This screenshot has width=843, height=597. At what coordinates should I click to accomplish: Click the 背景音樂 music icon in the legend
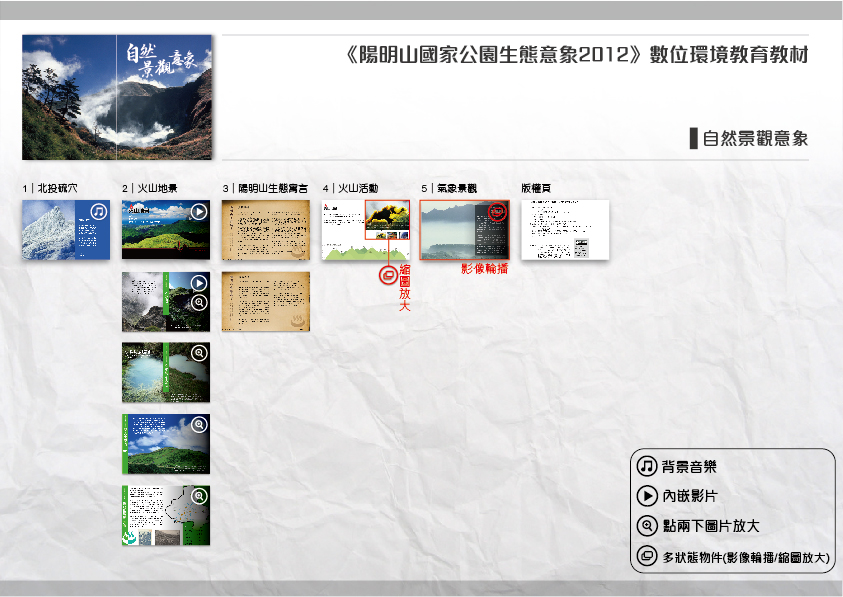pos(647,467)
